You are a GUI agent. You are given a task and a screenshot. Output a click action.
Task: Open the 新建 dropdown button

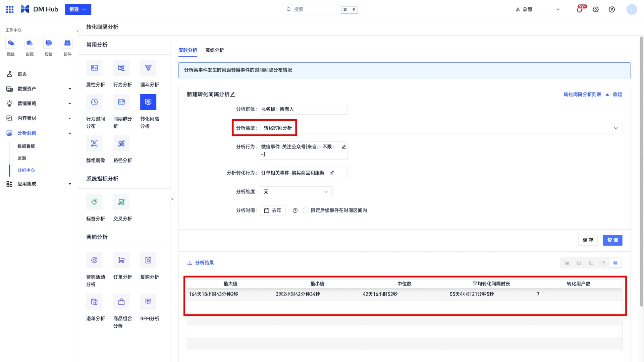click(x=78, y=9)
